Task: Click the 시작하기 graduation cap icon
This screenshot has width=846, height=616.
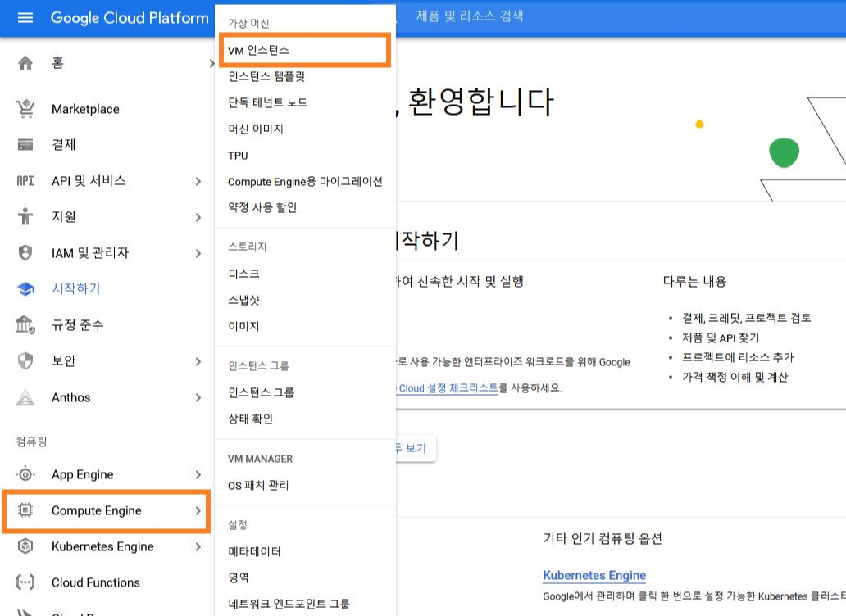Action: (x=25, y=289)
